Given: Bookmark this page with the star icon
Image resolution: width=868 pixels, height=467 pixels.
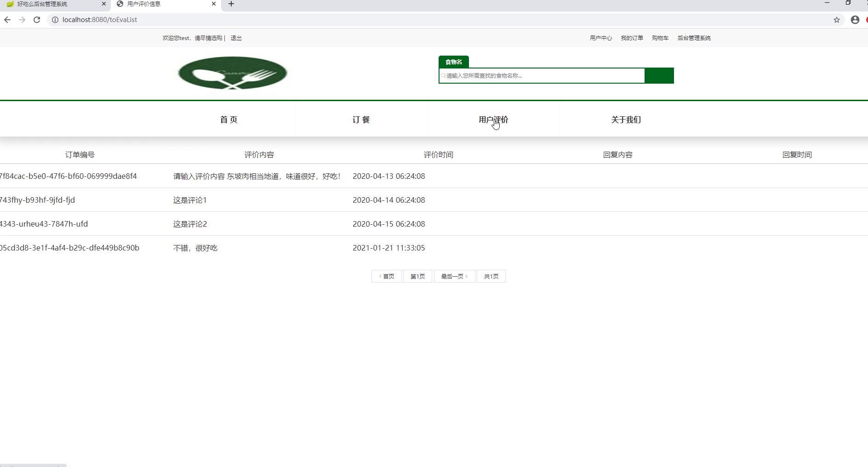Looking at the screenshot, I should tap(837, 20).
